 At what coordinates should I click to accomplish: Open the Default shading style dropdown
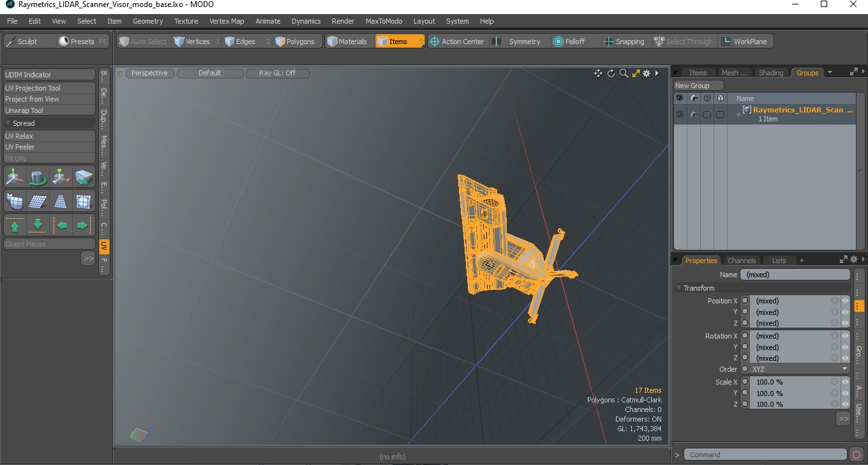pyautogui.click(x=210, y=73)
